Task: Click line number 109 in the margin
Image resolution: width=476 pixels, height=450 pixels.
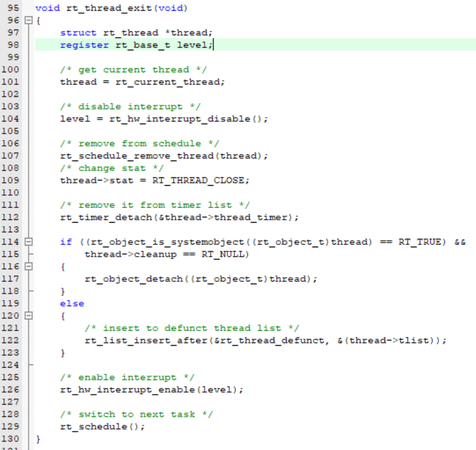Action: point(11,180)
